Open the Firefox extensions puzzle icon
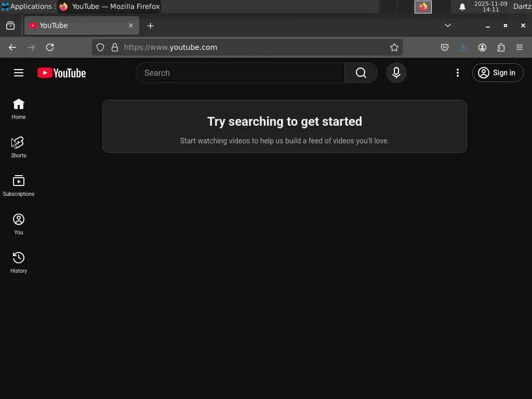532x399 pixels. (501, 47)
